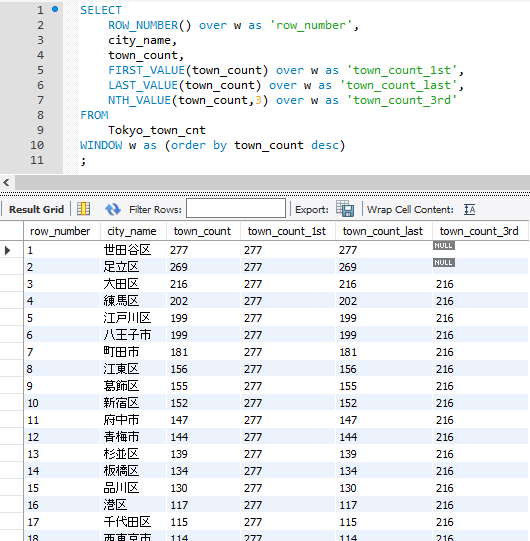Click the town_count_3rd column header
This screenshot has height=541, width=530.
[479, 231]
